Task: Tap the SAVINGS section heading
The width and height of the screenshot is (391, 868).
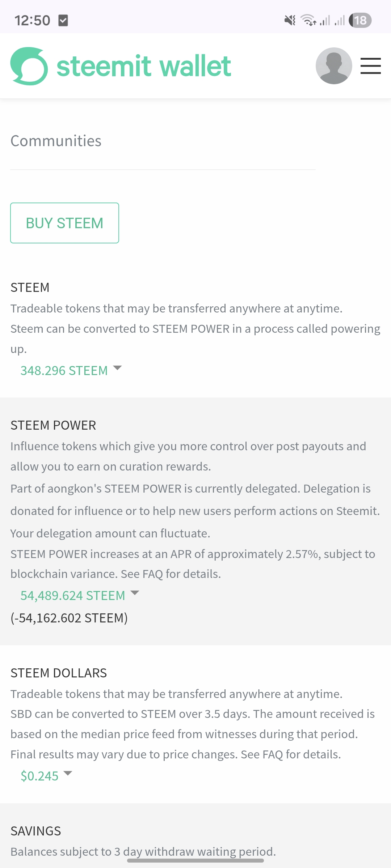Action: [35, 831]
